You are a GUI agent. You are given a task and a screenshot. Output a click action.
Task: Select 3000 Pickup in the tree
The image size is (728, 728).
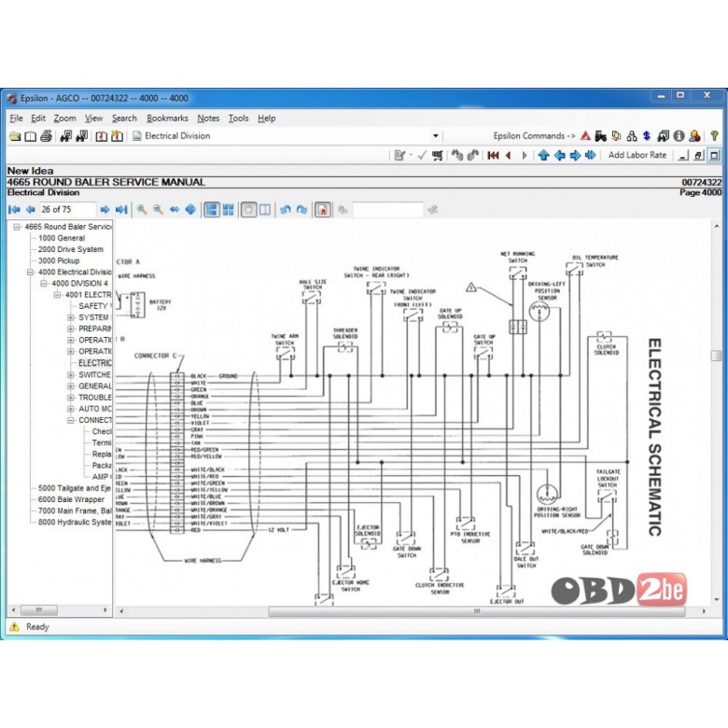pos(59,261)
